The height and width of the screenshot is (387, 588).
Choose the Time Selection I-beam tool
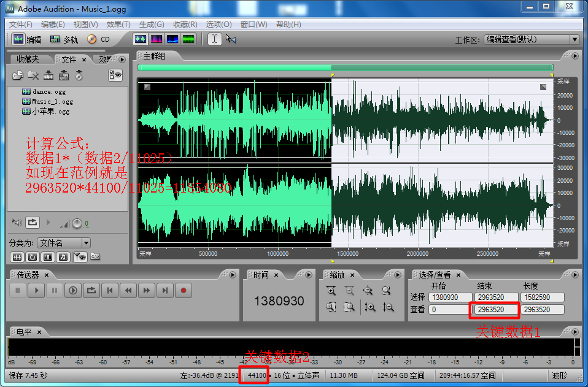pos(214,39)
